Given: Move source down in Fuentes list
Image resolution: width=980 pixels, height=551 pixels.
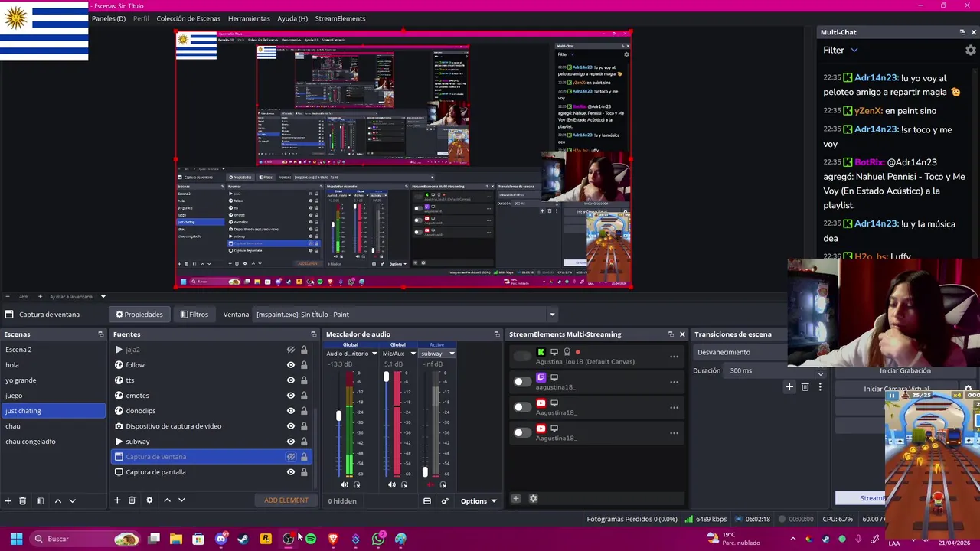Looking at the screenshot, I should 181,500.
